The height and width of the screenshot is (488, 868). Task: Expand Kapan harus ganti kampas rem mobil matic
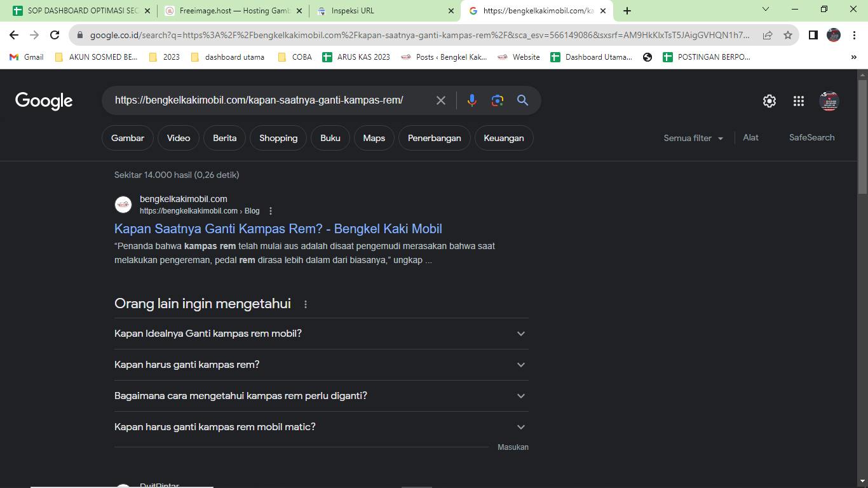322,427
